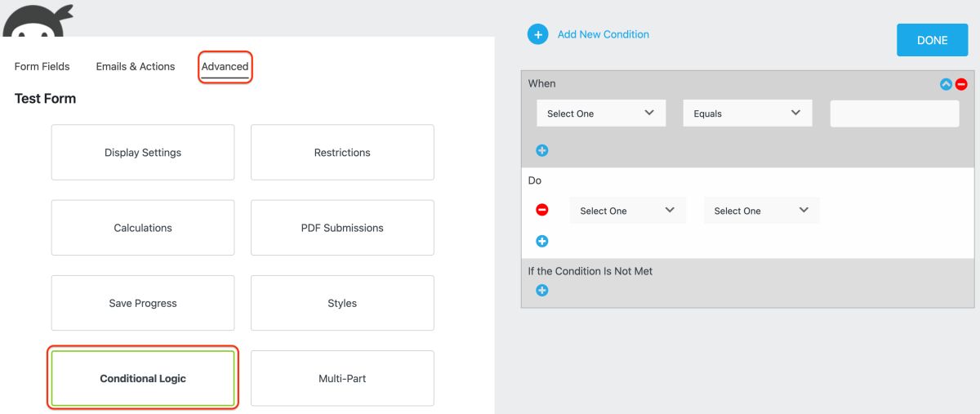Open the Equals comparator dropdown

(747, 114)
